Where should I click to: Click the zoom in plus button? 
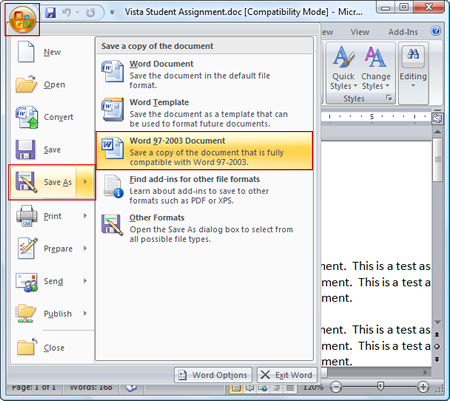(423, 387)
